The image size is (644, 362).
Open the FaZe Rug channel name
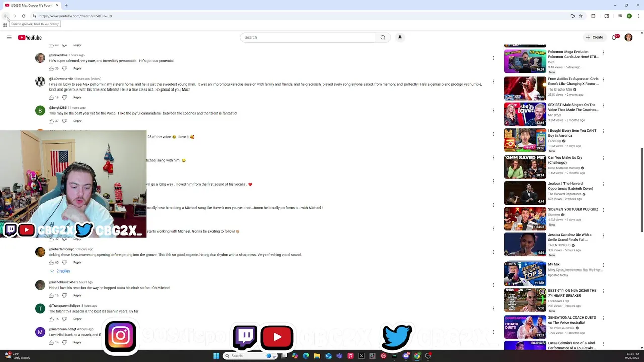coord(554,141)
